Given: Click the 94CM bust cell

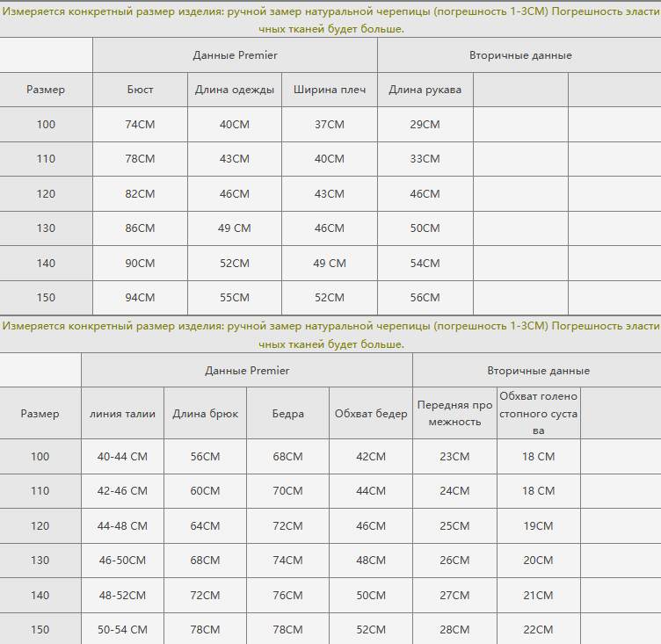Looking at the screenshot, I should click(x=140, y=298).
